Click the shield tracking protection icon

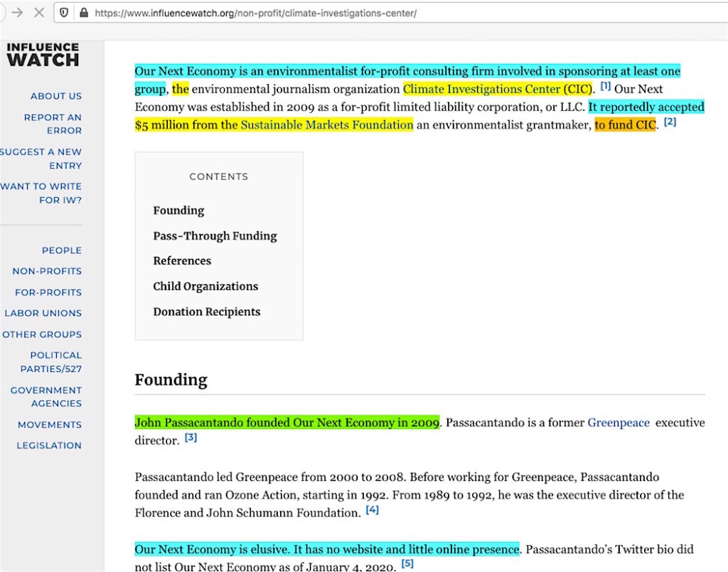(64, 13)
